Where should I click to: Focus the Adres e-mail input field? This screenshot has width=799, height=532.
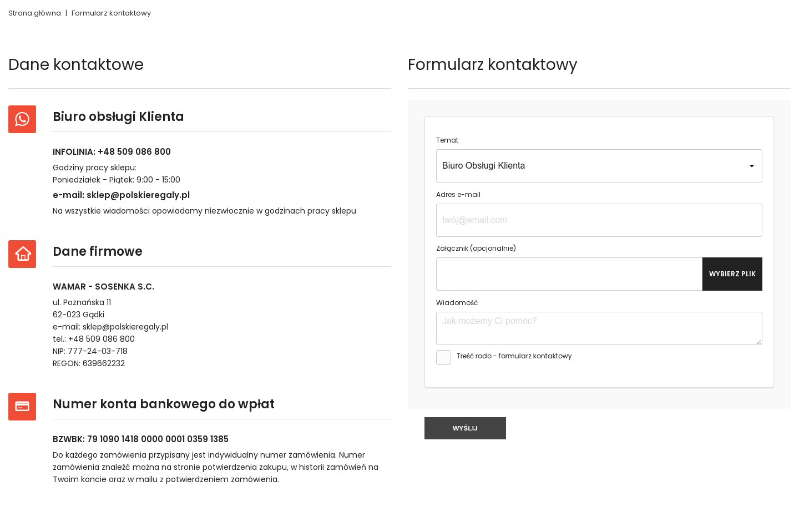coord(599,220)
